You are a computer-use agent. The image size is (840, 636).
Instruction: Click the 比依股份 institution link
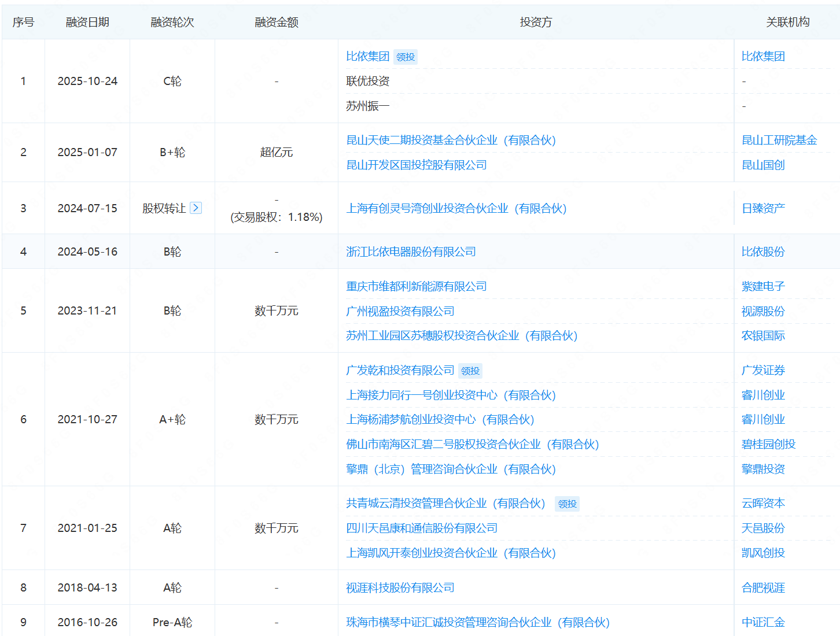763,252
